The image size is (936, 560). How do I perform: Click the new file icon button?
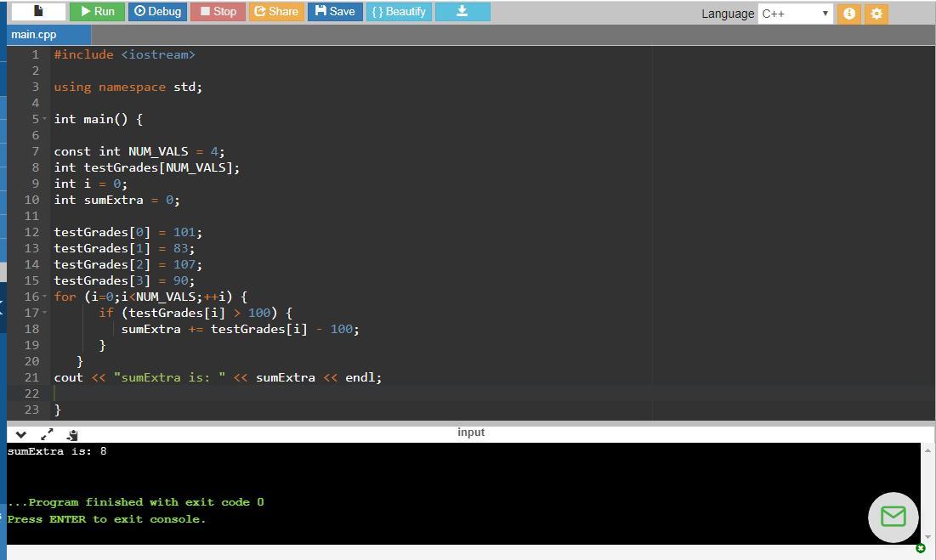coord(38,12)
